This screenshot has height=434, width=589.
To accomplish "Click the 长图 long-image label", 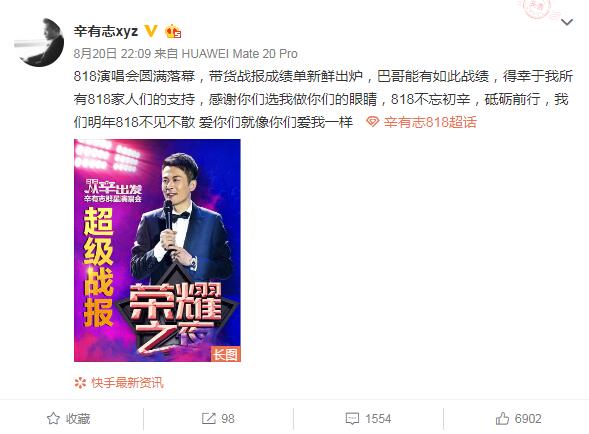I will click(x=225, y=354).
